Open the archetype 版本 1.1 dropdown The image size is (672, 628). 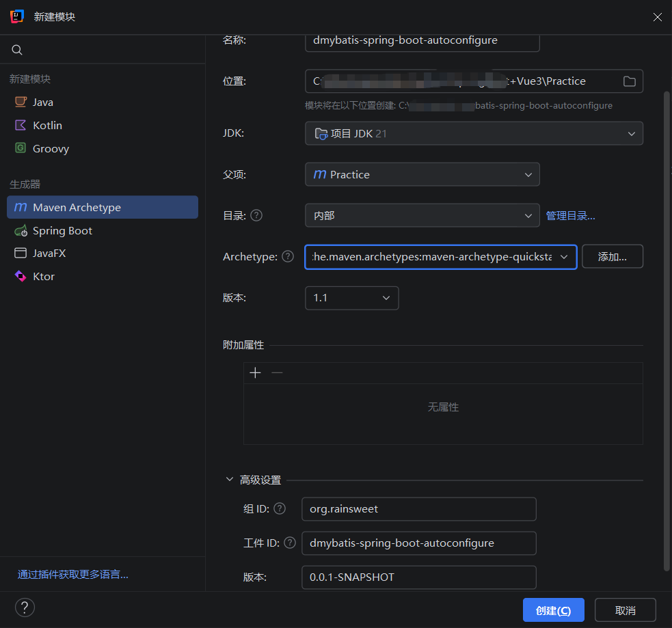coord(352,298)
